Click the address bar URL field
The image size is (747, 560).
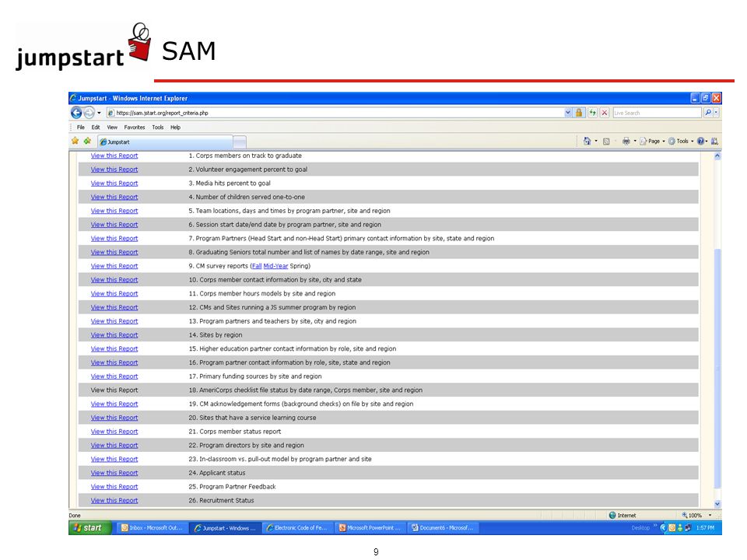[x=335, y=113]
